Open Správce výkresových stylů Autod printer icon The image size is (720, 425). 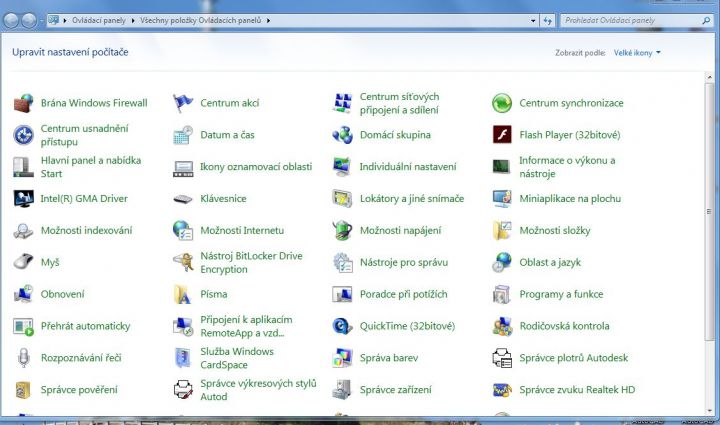183,390
